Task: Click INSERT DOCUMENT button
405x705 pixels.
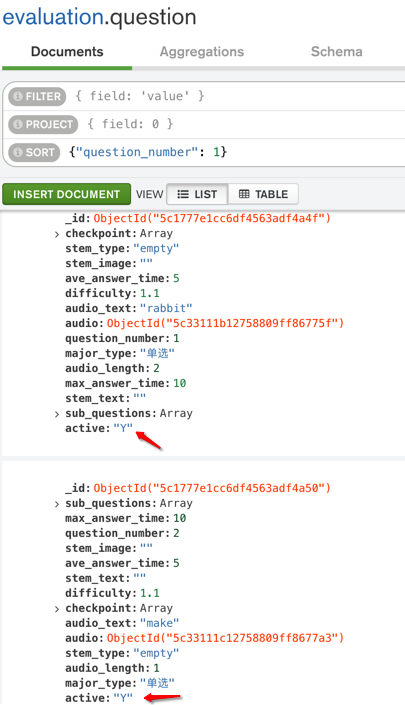Action: point(67,194)
